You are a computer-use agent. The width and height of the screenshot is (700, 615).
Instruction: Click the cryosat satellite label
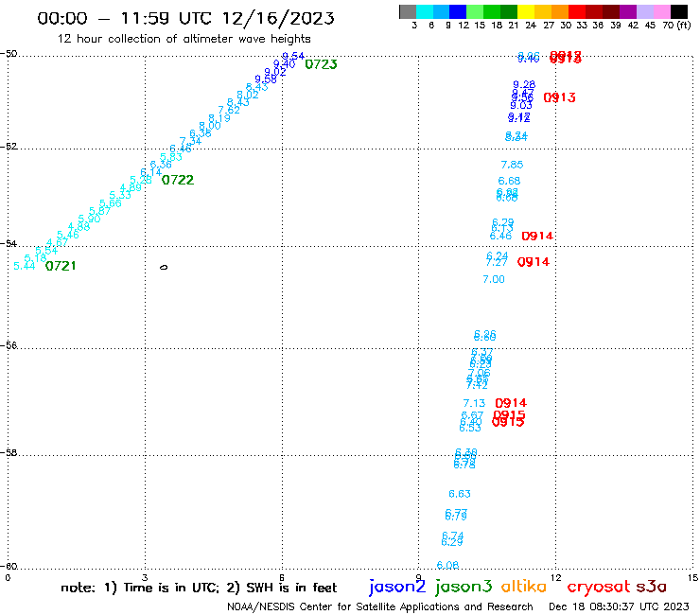[x=599, y=587]
